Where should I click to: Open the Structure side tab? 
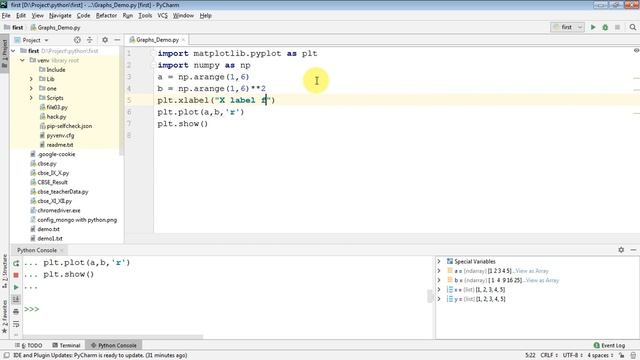point(4,271)
